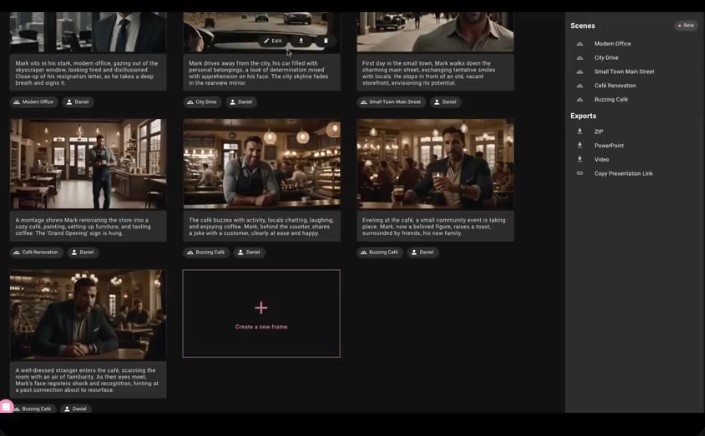Image resolution: width=705 pixels, height=436 pixels.
Task: Click Daniel tag beside Small Town Main Street tag
Action: point(445,102)
